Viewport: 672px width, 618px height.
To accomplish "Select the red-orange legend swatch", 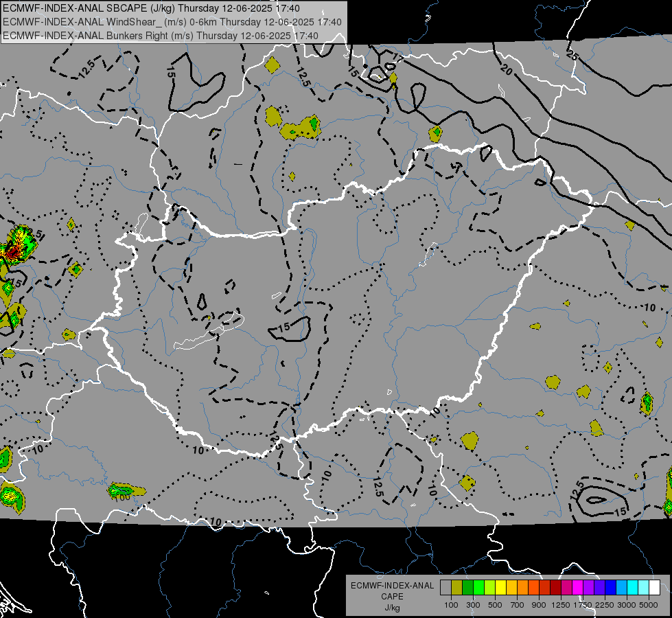I will click(533, 588).
